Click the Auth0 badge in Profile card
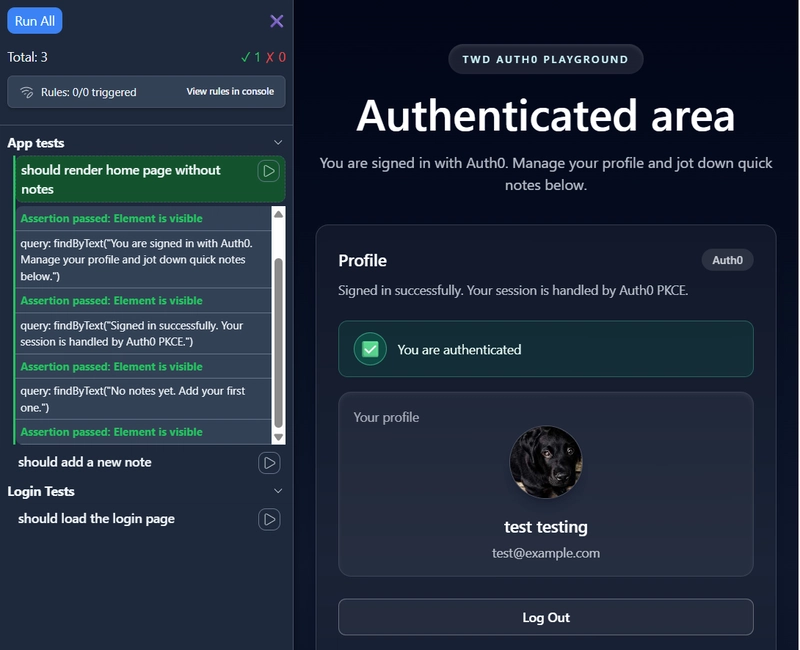The image size is (800, 650). [727, 260]
